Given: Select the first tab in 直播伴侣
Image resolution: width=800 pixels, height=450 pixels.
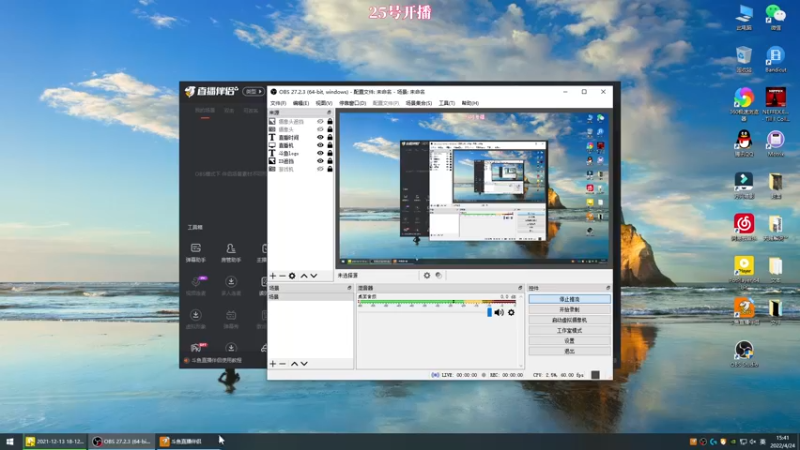Looking at the screenshot, I should click(x=205, y=111).
